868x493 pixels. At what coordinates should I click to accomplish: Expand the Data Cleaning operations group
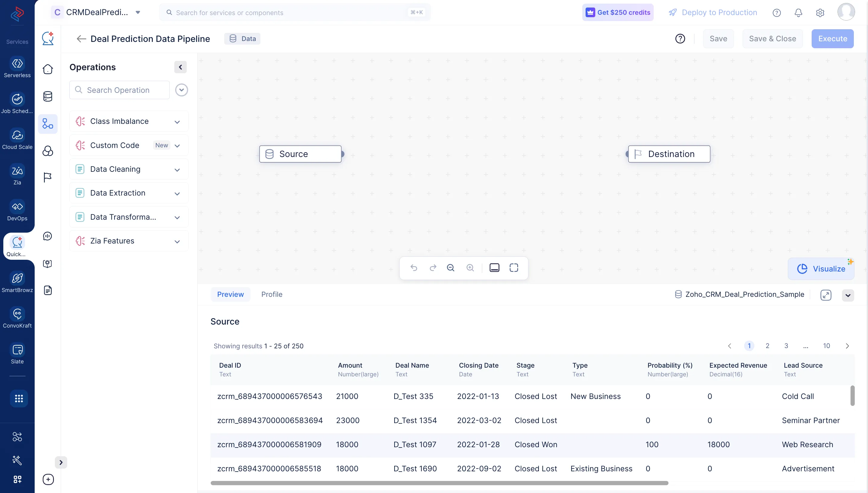click(x=177, y=170)
